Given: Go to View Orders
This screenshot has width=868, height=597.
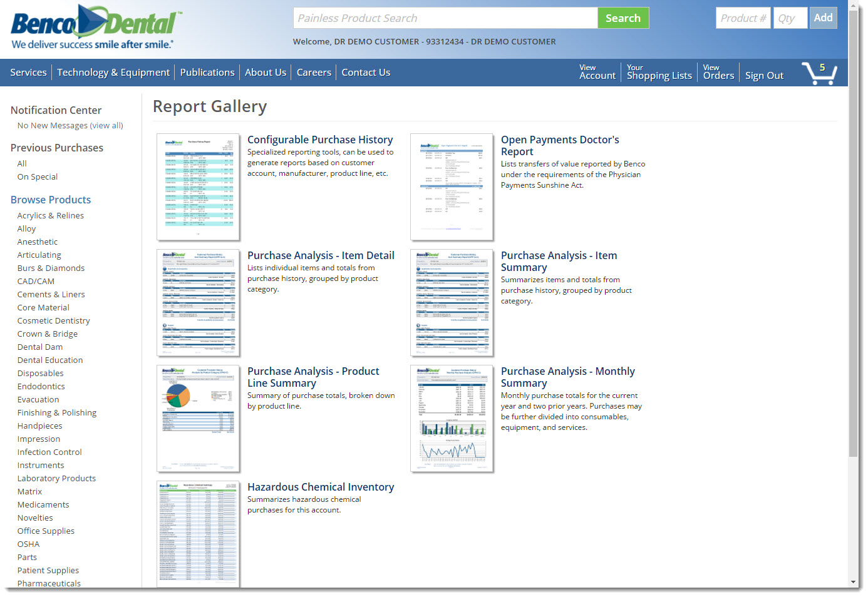Looking at the screenshot, I should coord(718,73).
